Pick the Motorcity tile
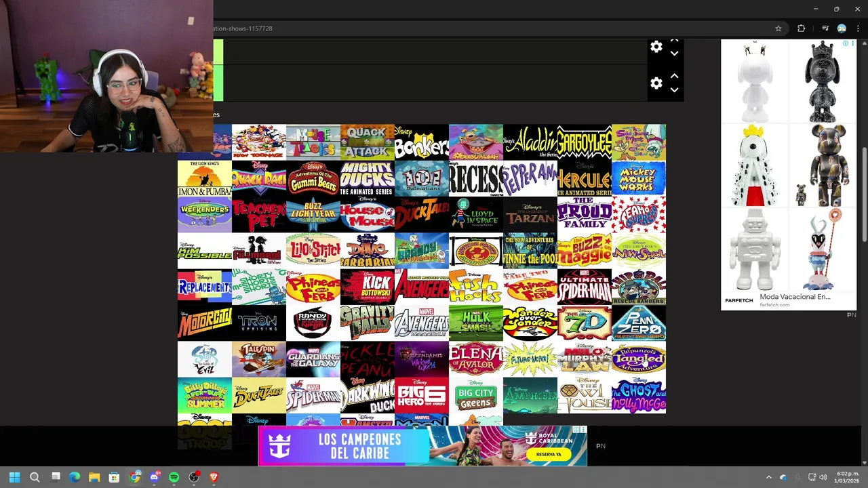Screen dimensions: 868x488 pos(204,323)
